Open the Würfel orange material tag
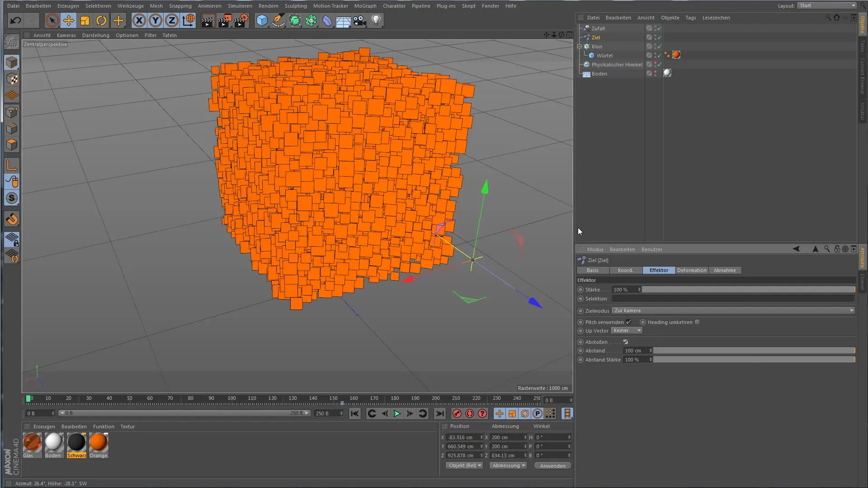868x488 pixels. click(676, 55)
